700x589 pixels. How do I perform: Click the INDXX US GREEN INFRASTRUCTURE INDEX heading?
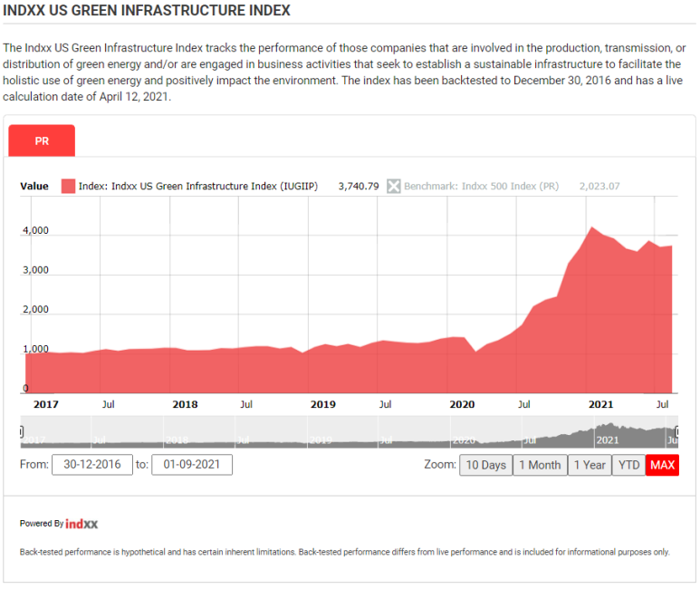[x=147, y=10]
